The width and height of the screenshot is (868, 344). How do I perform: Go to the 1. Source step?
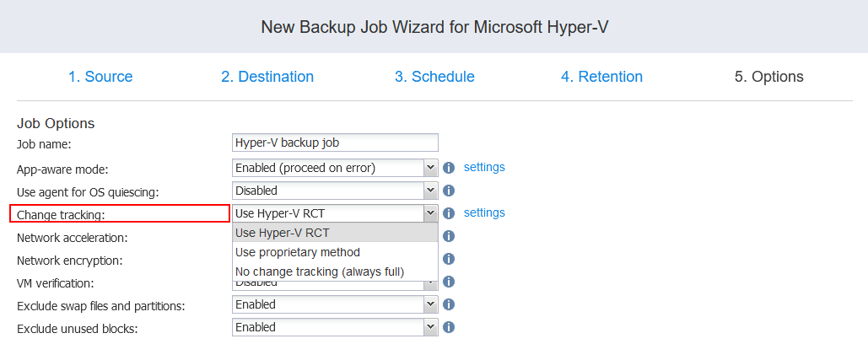[100, 77]
